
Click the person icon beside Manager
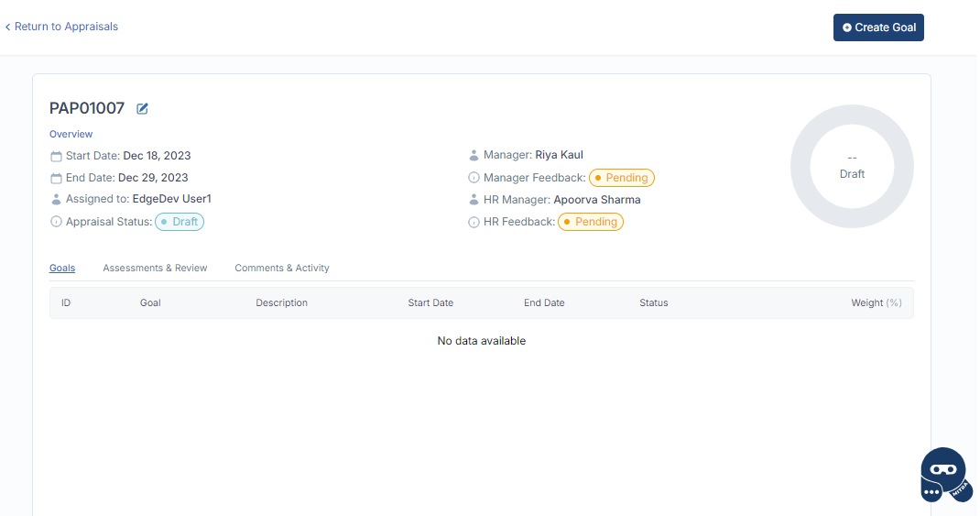[474, 156]
